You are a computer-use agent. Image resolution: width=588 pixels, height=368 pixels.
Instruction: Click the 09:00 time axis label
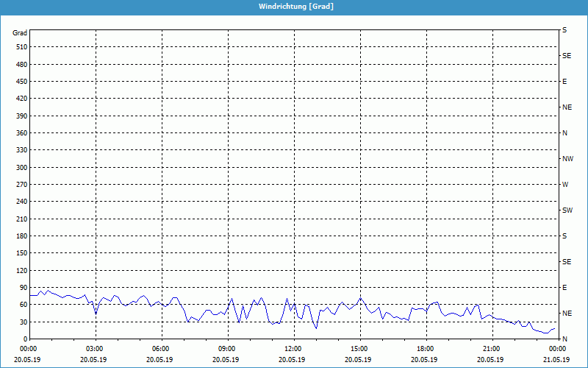pos(227,349)
